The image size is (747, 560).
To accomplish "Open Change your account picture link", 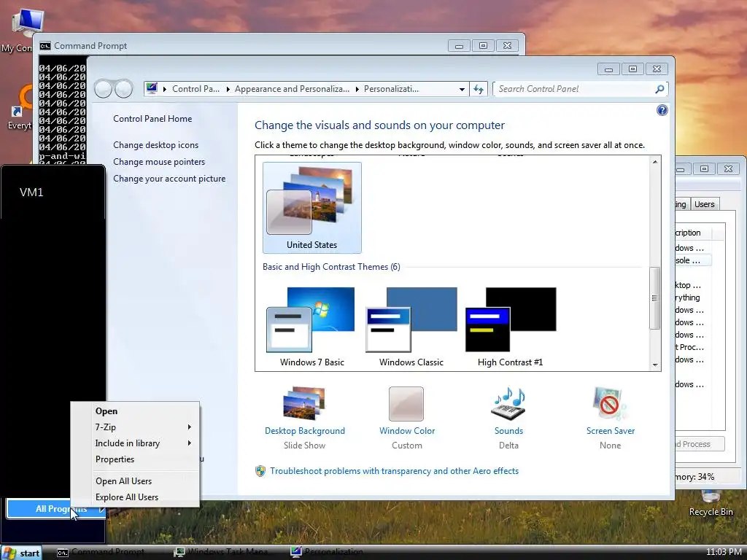I will pyautogui.click(x=169, y=179).
